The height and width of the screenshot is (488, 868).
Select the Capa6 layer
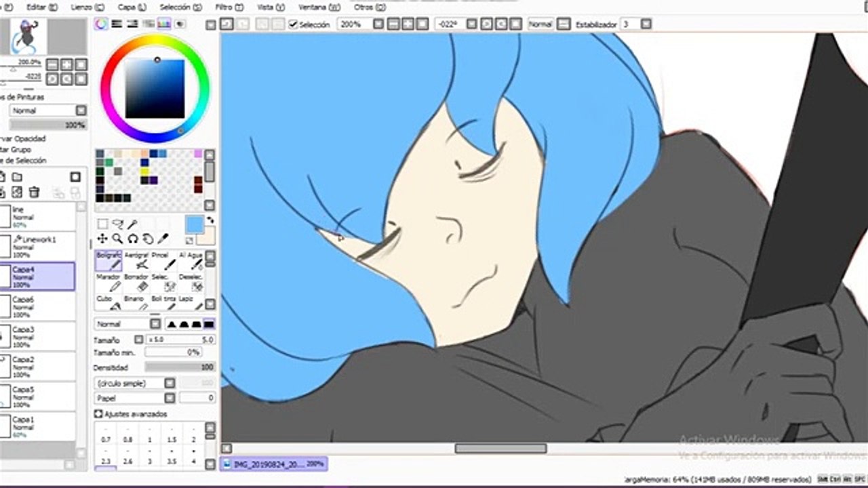[x=37, y=306]
